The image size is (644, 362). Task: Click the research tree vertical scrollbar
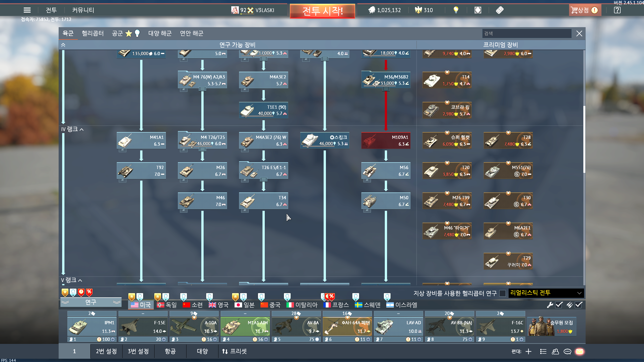point(584,139)
